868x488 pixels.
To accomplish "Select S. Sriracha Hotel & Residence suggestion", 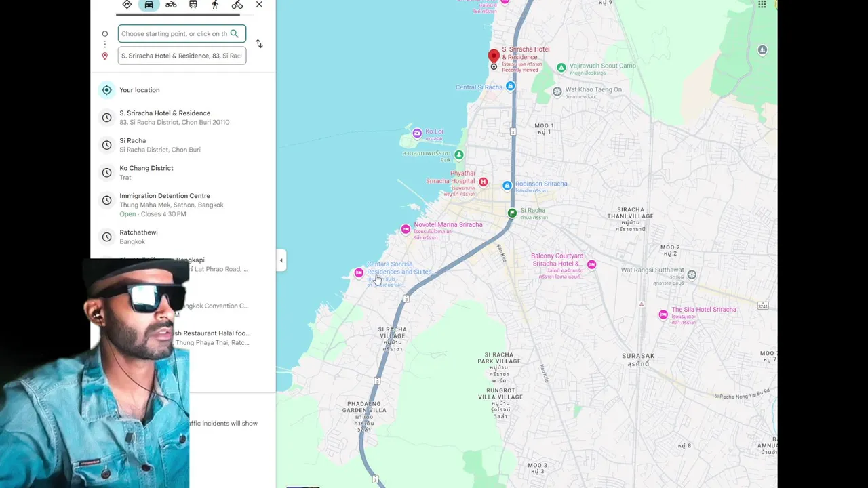I will (183, 117).
